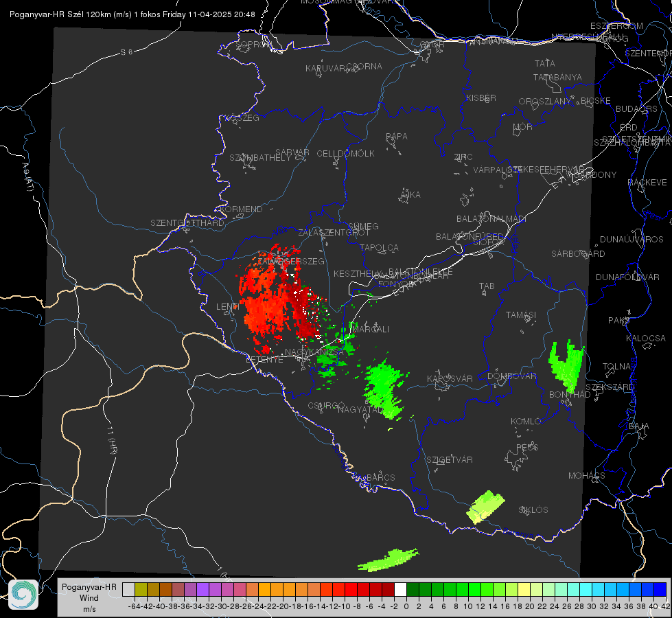Click the LETENYE city label

[x=264, y=359]
